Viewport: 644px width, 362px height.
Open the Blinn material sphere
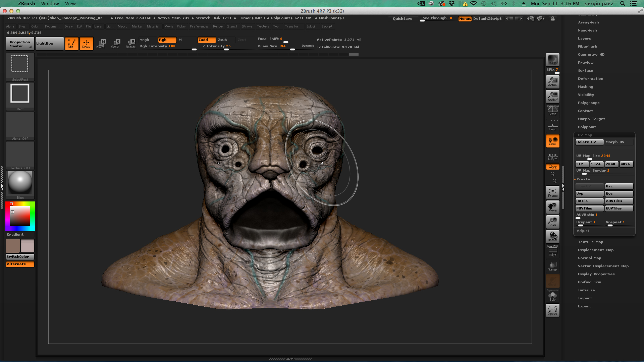coord(20,185)
